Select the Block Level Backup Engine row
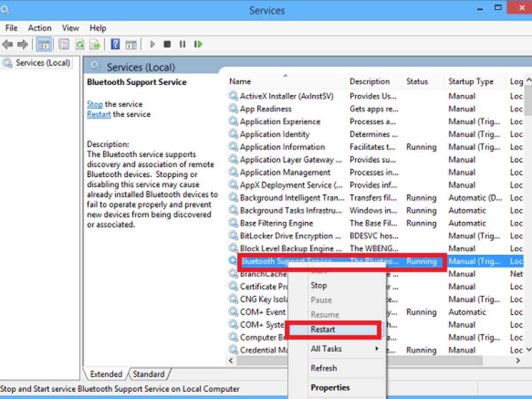Screen dimensions: 532x399 pos(376,248)
